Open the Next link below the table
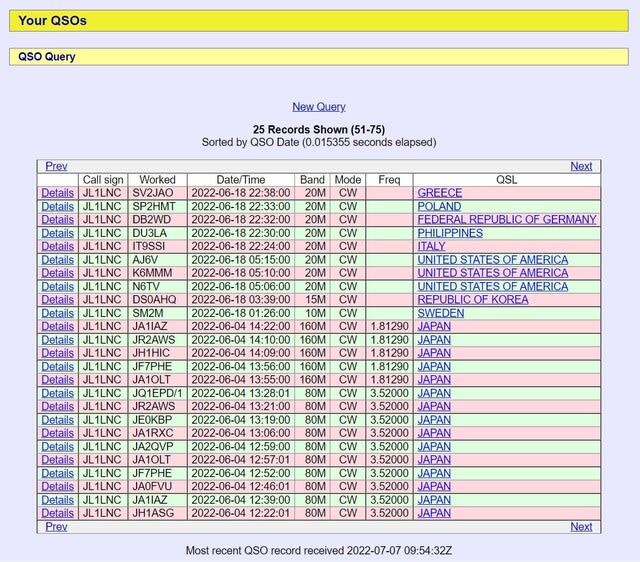The width and height of the screenshot is (640, 562). pyautogui.click(x=581, y=526)
